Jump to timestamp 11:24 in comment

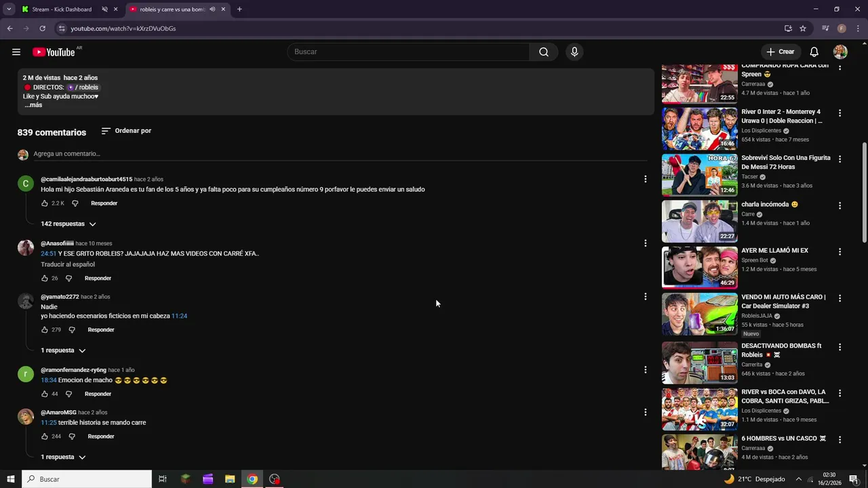(179, 316)
